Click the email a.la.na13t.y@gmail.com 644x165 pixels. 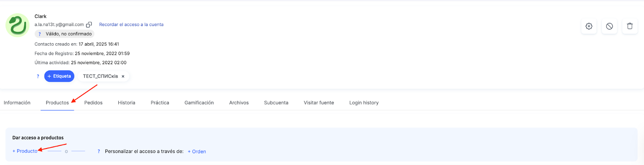coord(59,25)
